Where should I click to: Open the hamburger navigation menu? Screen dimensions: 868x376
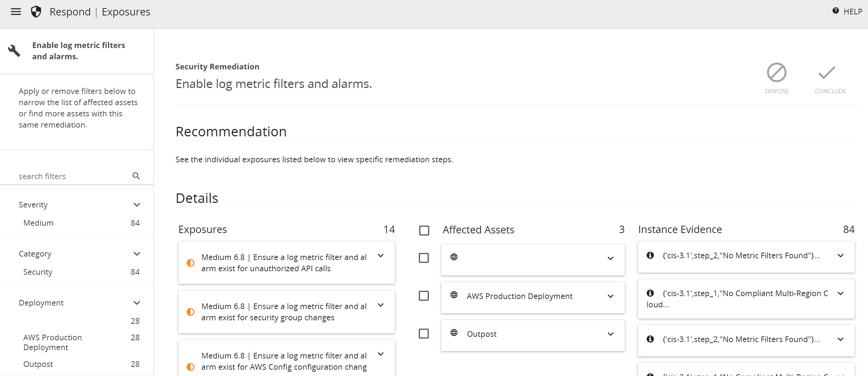coord(16,12)
